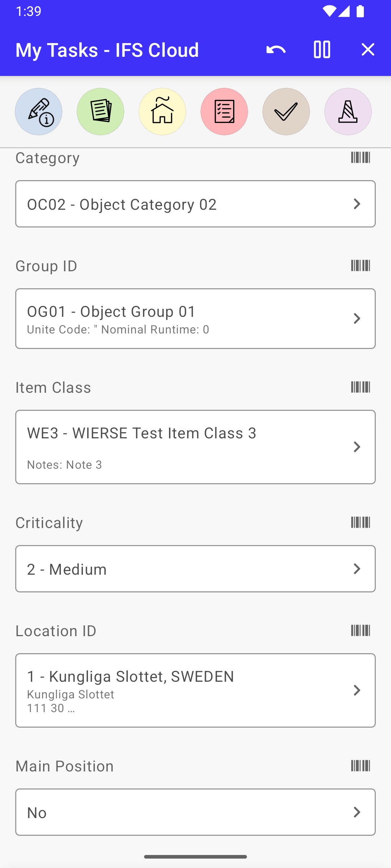Tap the pause icon in header

[322, 50]
